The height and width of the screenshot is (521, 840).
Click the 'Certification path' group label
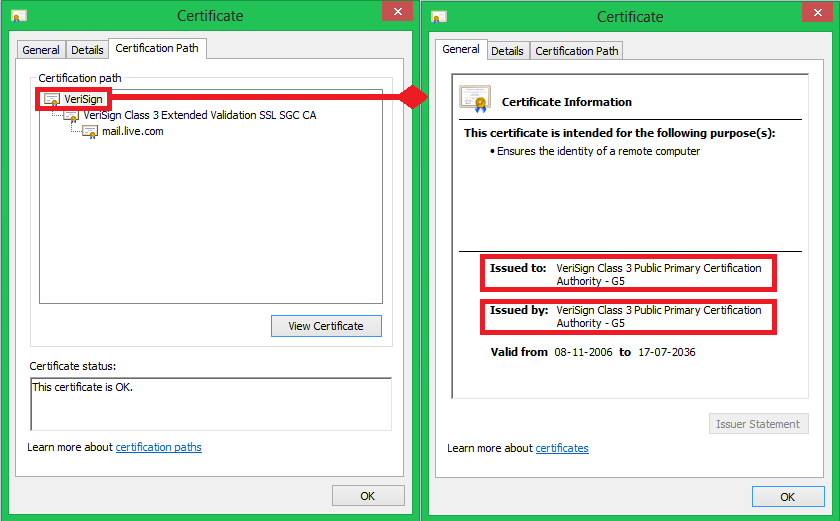(80, 78)
